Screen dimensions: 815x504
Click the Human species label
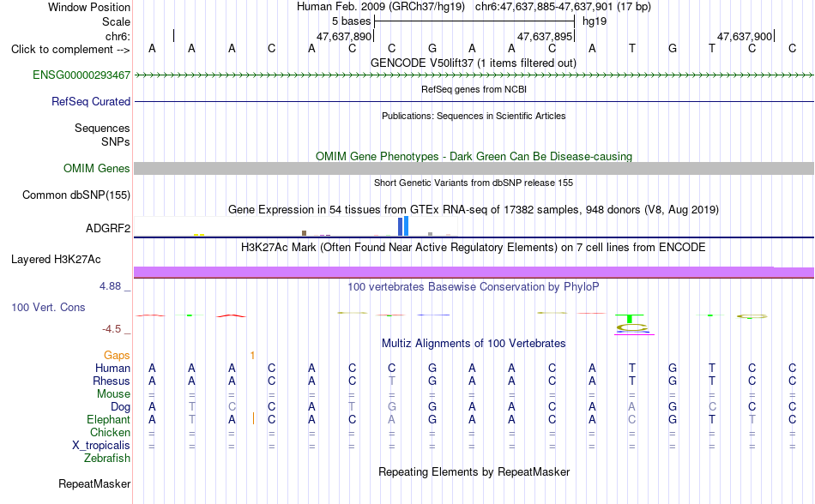[112, 368]
